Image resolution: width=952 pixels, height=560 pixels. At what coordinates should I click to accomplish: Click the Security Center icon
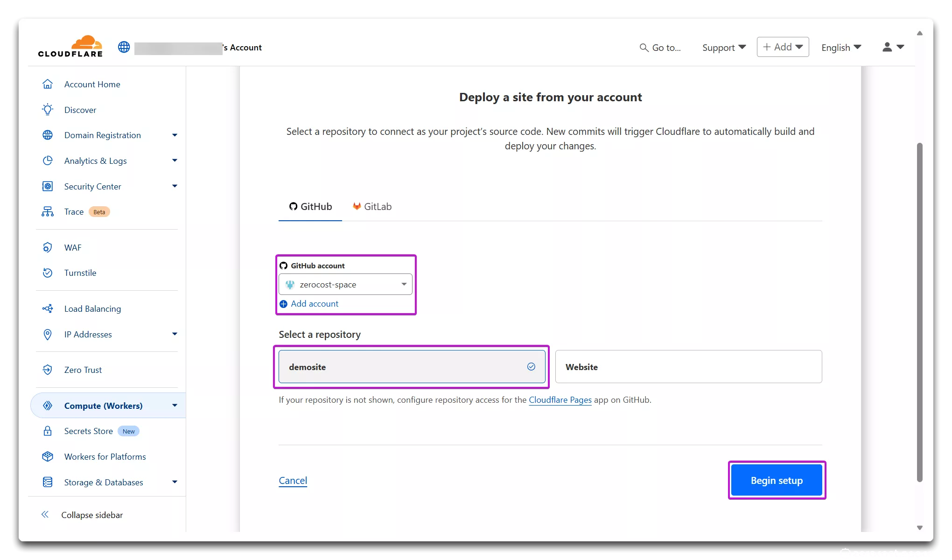coord(48,186)
